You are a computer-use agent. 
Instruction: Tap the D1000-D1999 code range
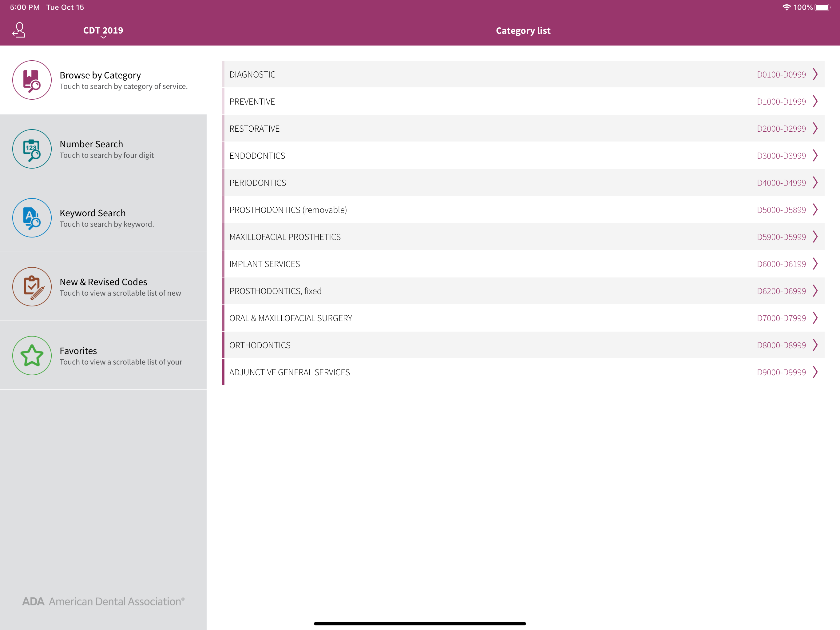pyautogui.click(x=781, y=102)
